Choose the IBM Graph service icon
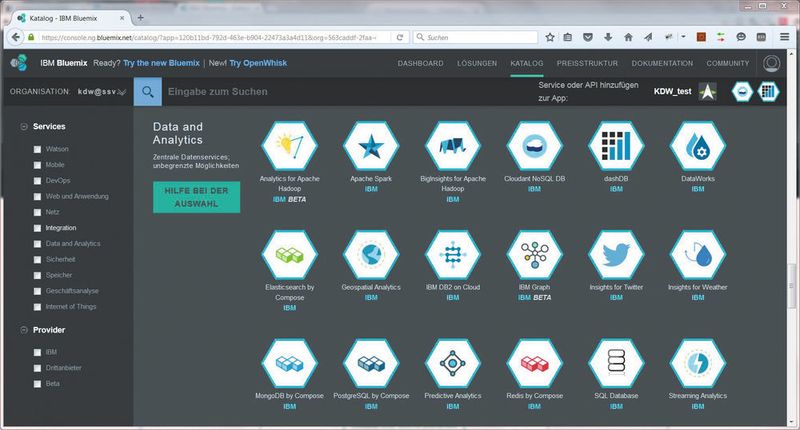Image resolution: width=800 pixels, height=430 pixels. tap(534, 254)
